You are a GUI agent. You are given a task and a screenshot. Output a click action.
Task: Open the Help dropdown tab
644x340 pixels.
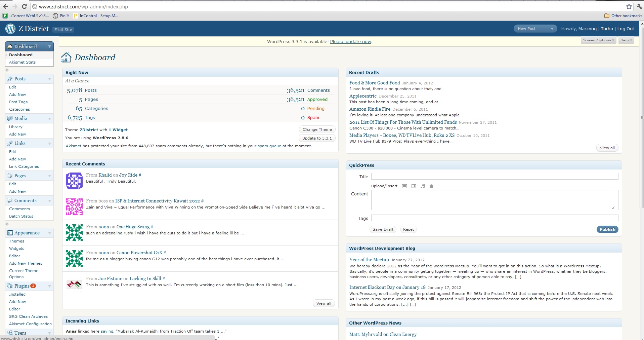coord(626,40)
